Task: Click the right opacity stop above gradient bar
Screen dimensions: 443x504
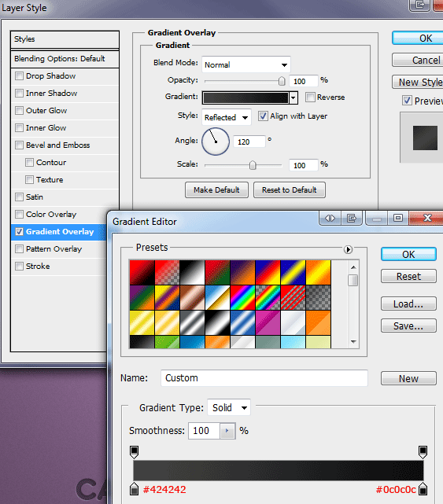Action: (423, 451)
